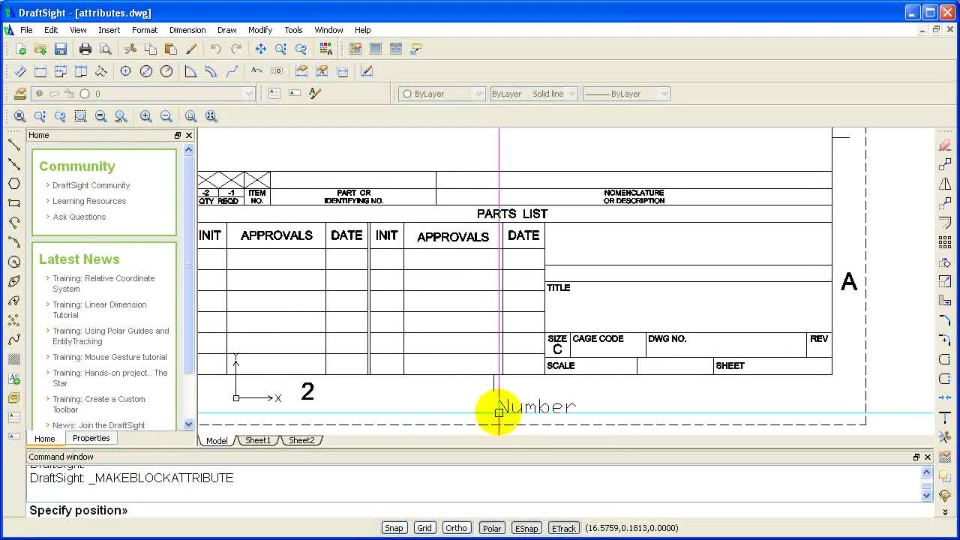This screenshot has width=960, height=540.
Task: Click the Zoom Window icon
Action: (x=80, y=116)
